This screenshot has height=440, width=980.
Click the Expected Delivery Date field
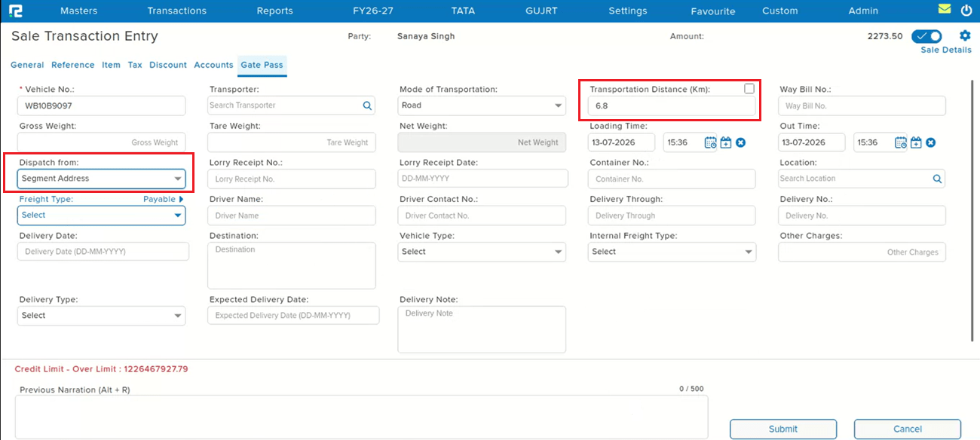pyautogui.click(x=293, y=315)
